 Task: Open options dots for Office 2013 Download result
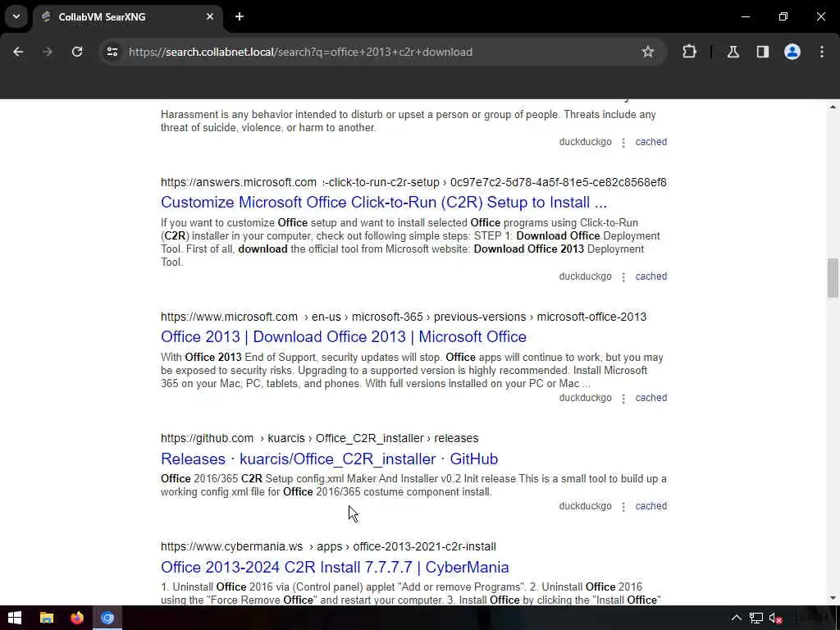pos(623,399)
